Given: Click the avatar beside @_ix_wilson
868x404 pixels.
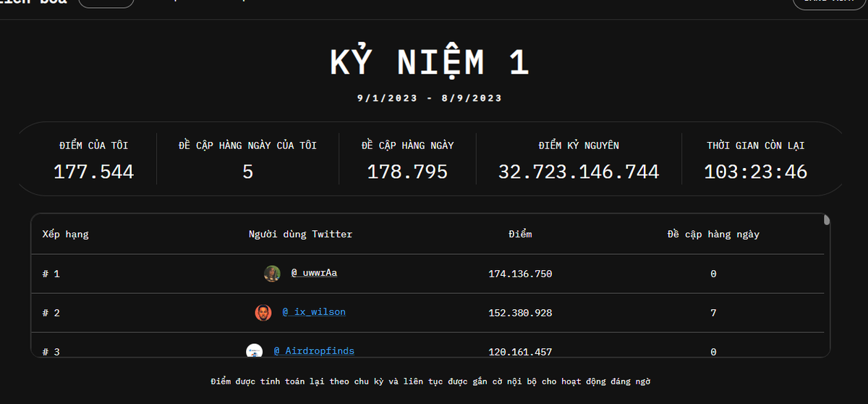Looking at the screenshot, I should coord(263,313).
